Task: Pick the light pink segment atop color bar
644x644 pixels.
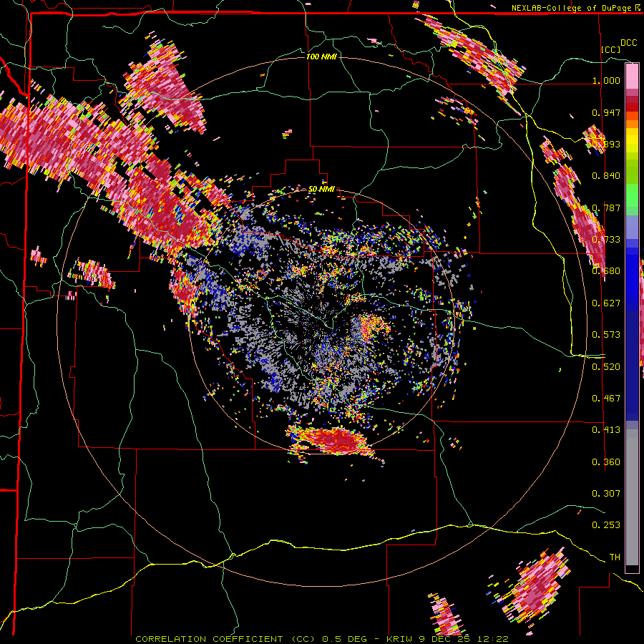Action: point(632,77)
